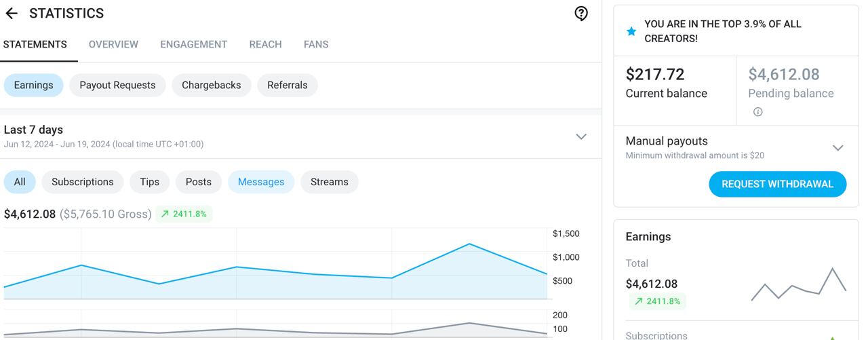Click the back arrow next to Statistics
The height and width of the screenshot is (340, 868).
[x=12, y=14]
